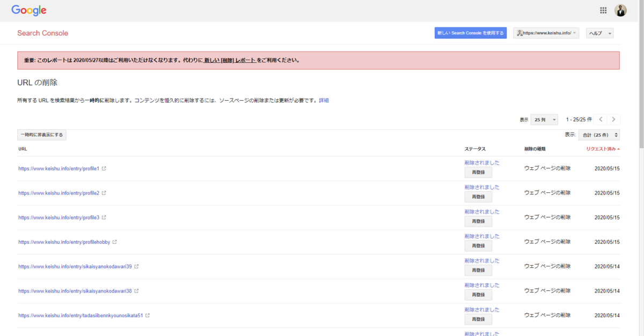This screenshot has width=644, height=336.
Task: Click 再登録 for the profile2 row
Action: pos(478,197)
